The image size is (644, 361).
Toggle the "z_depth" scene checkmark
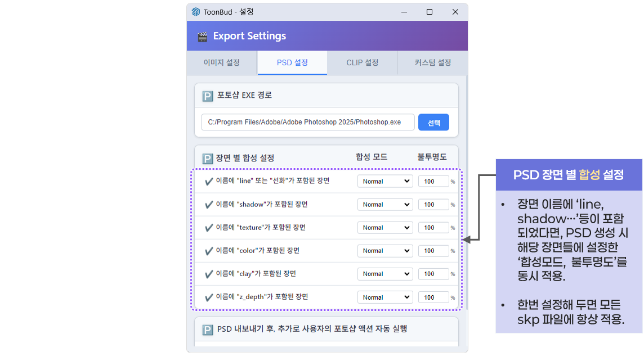click(x=209, y=297)
